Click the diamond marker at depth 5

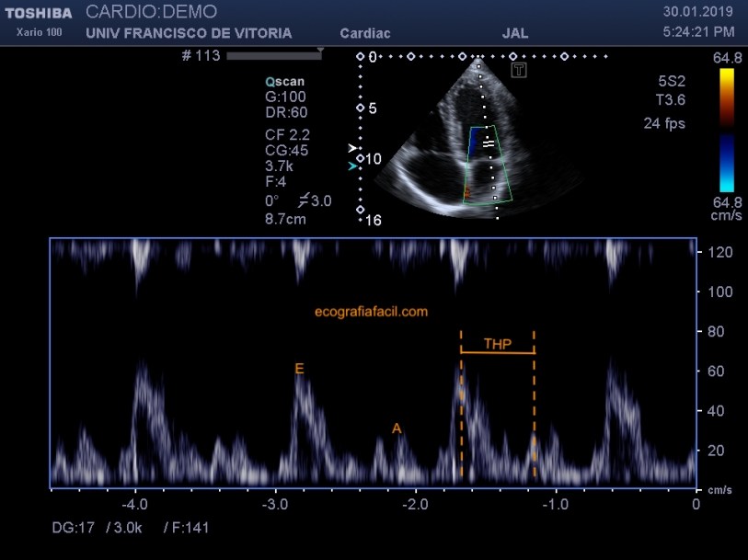coord(360,108)
